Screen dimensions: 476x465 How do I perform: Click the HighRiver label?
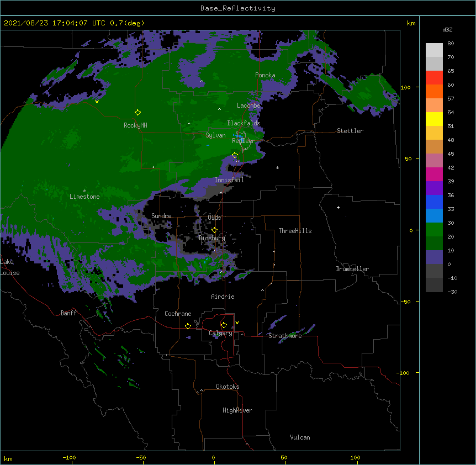pyautogui.click(x=237, y=410)
